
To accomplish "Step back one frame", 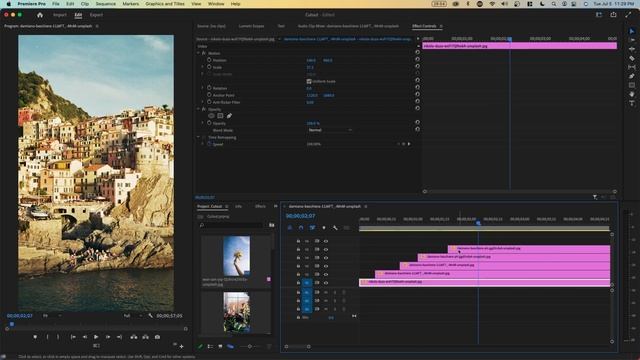I will 84,337.
